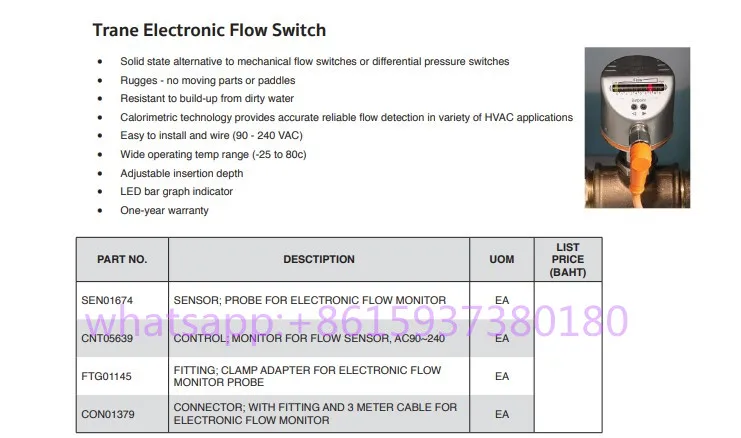This screenshot has height=438, width=741.
Task: Click the DESCTIPTION column header
Action: coord(319,259)
